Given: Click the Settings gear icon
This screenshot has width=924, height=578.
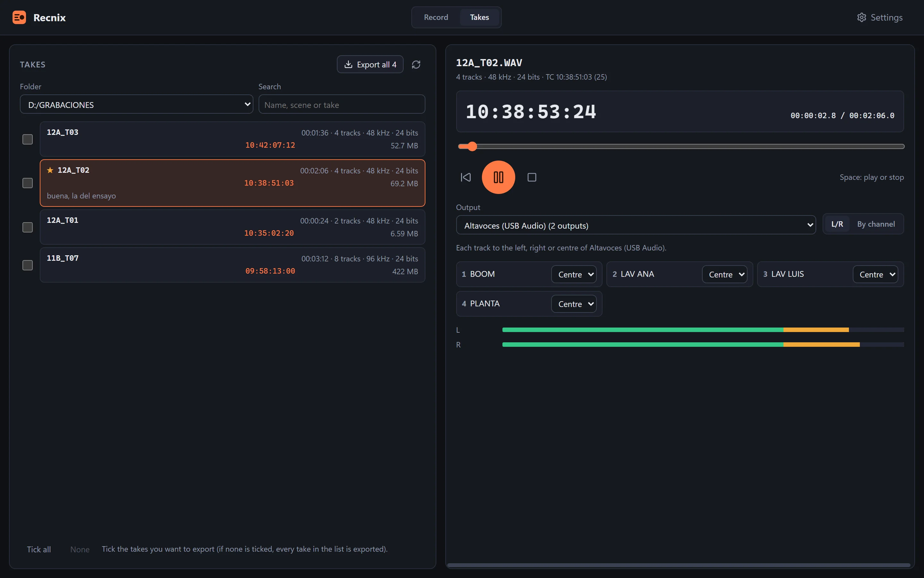Looking at the screenshot, I should [861, 18].
